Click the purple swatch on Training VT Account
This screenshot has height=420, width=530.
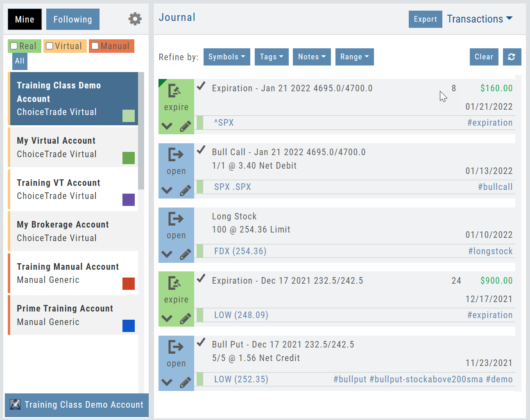pyautogui.click(x=129, y=200)
